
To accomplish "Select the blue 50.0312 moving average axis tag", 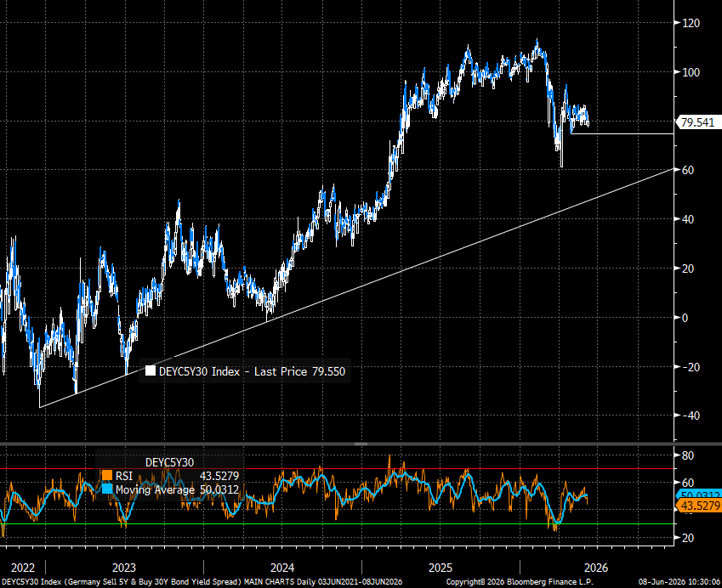I will 699,495.
